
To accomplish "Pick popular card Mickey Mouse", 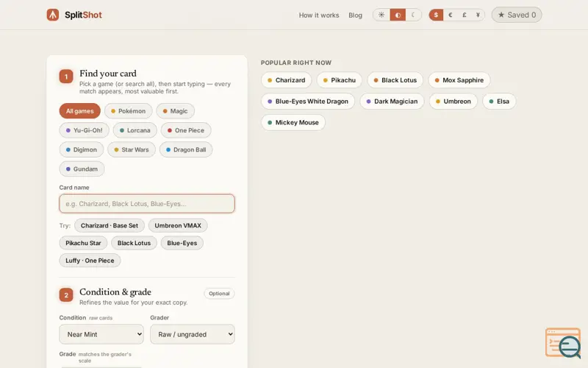I will tap(293, 122).
